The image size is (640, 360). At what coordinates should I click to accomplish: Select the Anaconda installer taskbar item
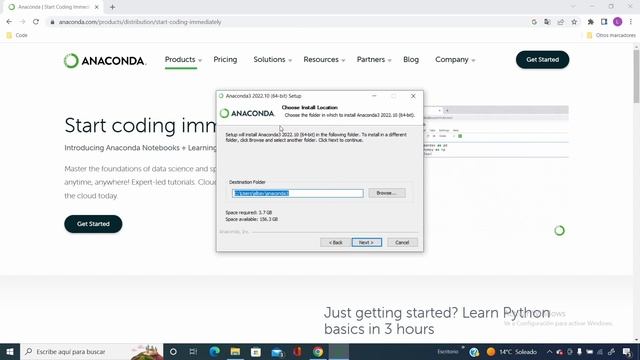(x=339, y=351)
